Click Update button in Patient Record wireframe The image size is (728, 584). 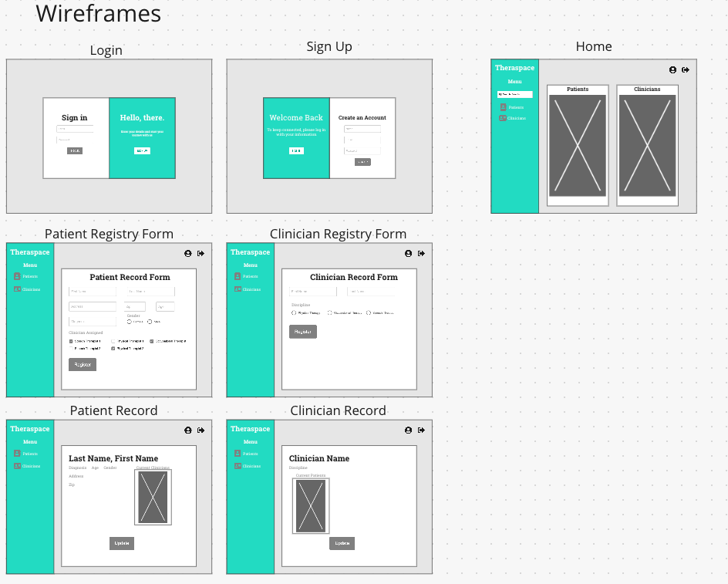(122, 543)
